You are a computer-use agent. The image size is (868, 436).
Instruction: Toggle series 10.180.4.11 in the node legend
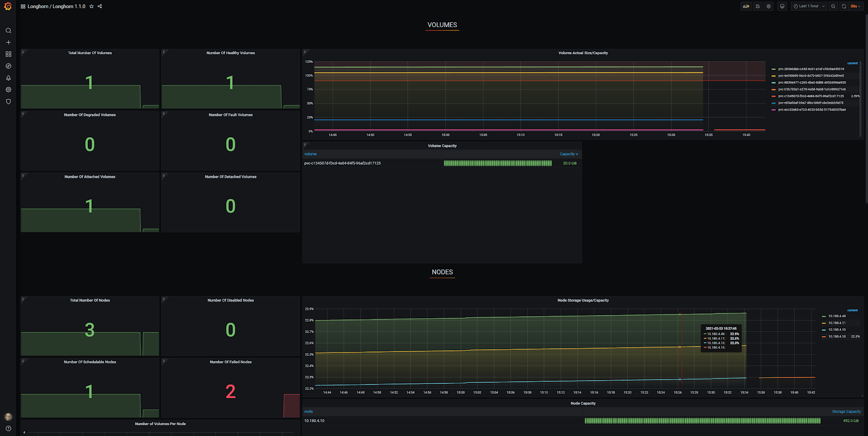pyautogui.click(x=837, y=323)
